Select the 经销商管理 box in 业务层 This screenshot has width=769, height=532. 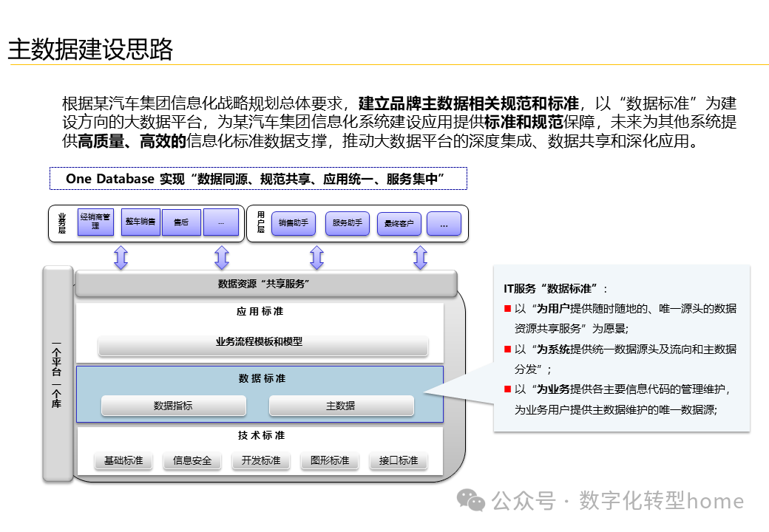click(95, 222)
